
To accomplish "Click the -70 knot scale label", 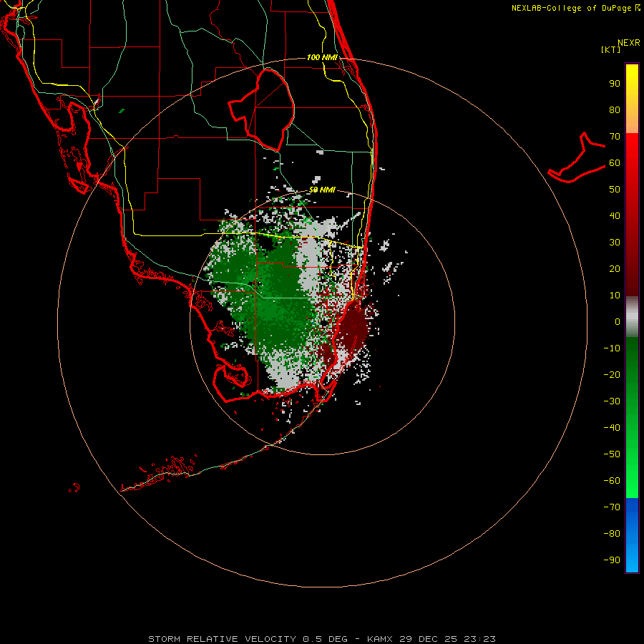I will pyautogui.click(x=612, y=507).
